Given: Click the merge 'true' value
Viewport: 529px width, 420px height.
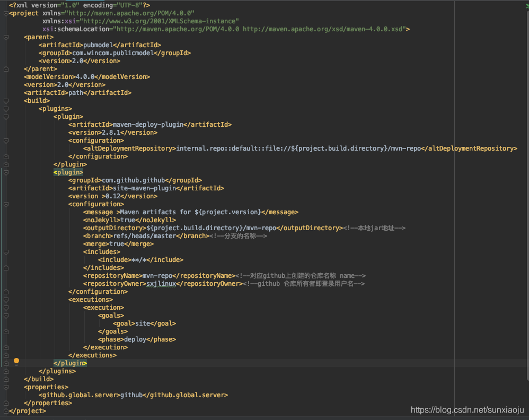Looking at the screenshot, I should (x=117, y=244).
